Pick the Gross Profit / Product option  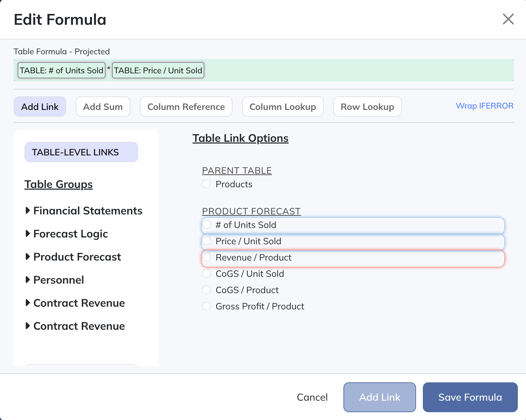pyautogui.click(x=207, y=306)
